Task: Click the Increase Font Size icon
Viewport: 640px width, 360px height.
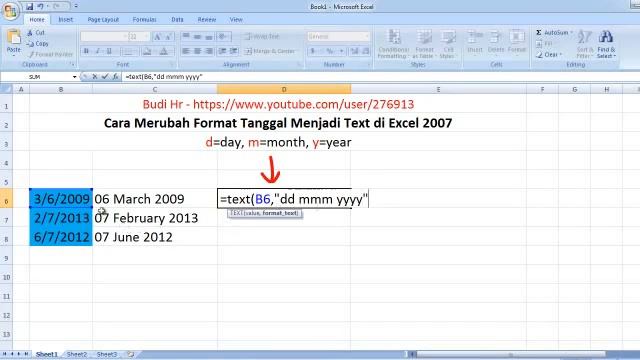Action: point(157,37)
